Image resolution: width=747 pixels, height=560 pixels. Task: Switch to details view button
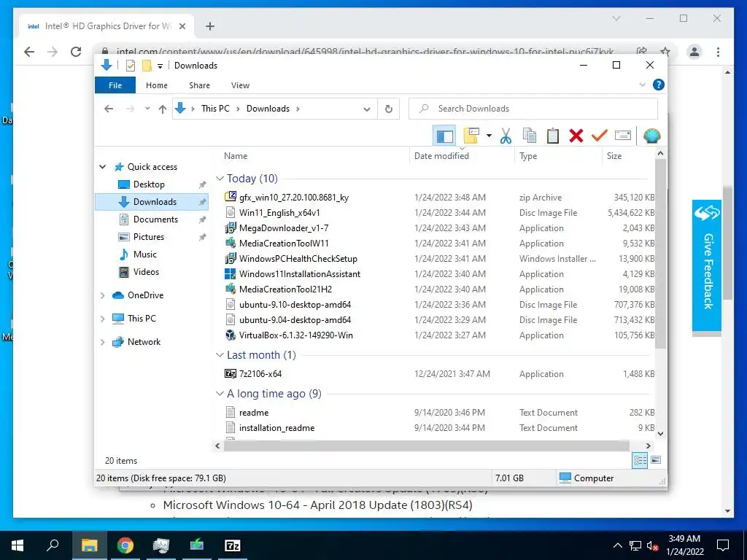pos(640,460)
